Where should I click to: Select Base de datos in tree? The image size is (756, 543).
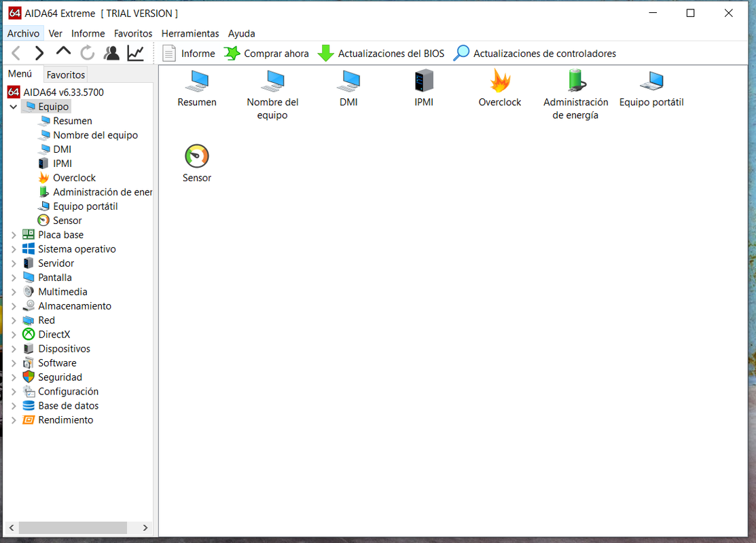click(x=60, y=406)
